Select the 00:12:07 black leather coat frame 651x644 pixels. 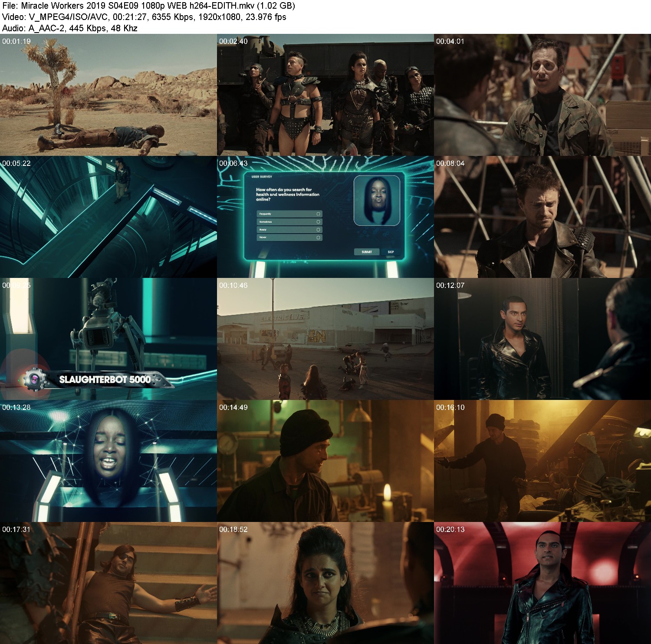tap(542, 339)
